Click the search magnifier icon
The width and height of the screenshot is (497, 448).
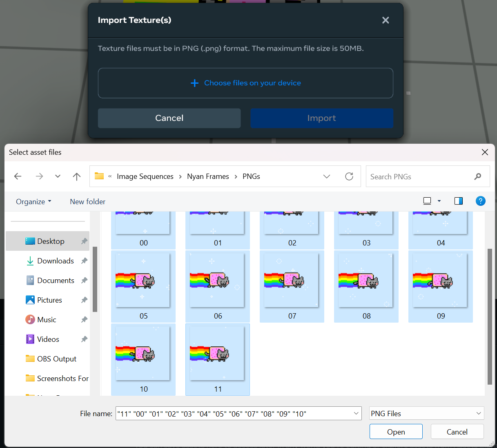click(x=478, y=176)
